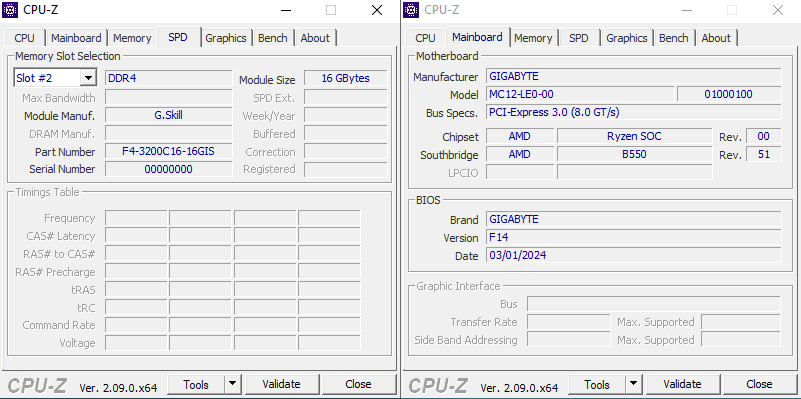Open About tab in right window
The height and width of the screenshot is (399, 801).
(716, 38)
